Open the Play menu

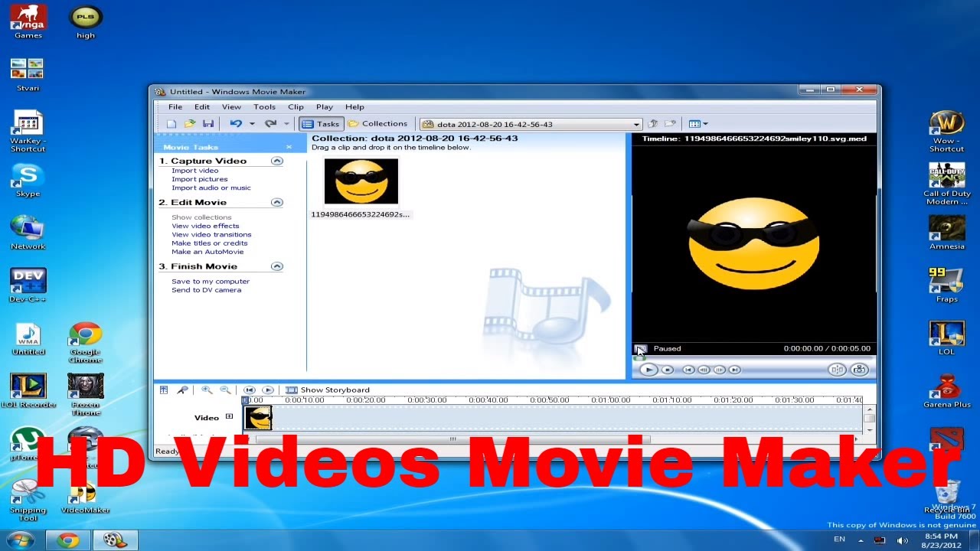pos(325,107)
